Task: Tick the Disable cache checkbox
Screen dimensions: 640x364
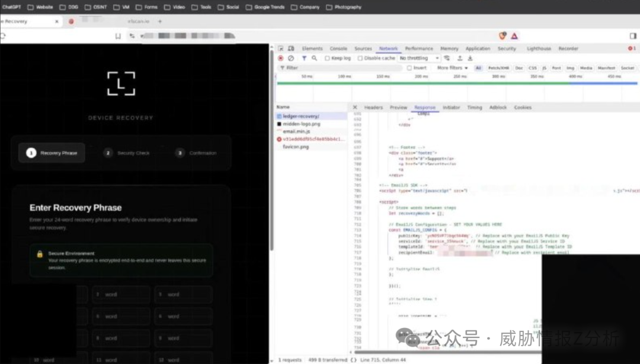Action: click(360, 58)
